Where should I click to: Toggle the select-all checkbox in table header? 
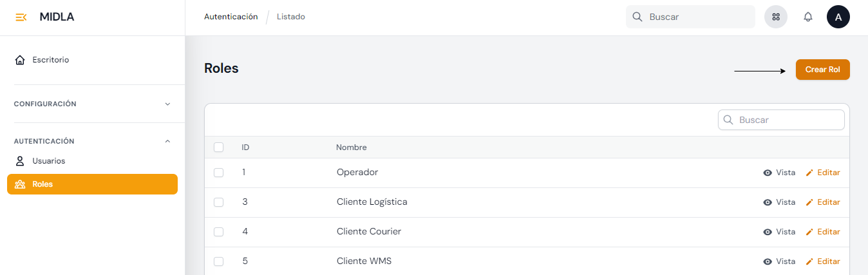coord(218,147)
